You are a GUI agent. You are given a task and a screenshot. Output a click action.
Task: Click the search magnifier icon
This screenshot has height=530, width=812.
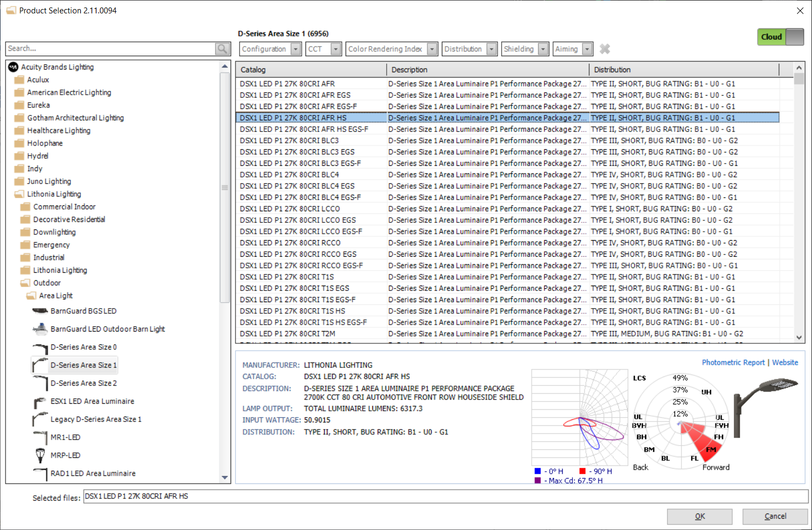click(x=222, y=49)
